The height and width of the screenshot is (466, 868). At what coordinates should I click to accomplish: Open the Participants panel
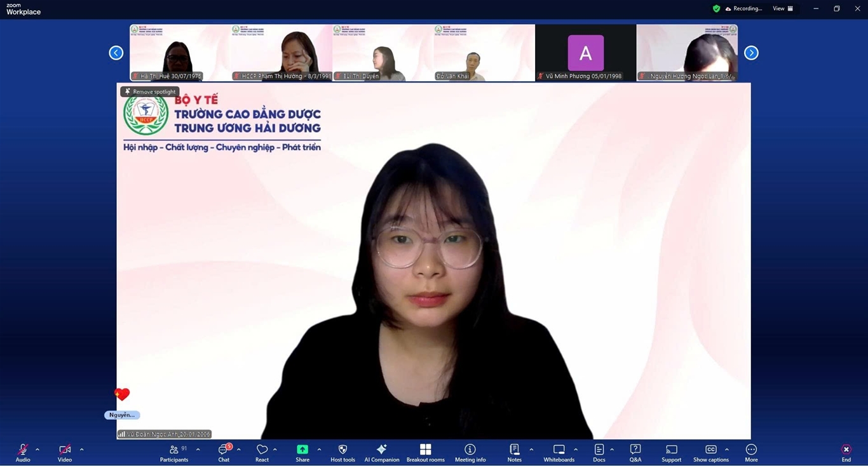[173, 453]
